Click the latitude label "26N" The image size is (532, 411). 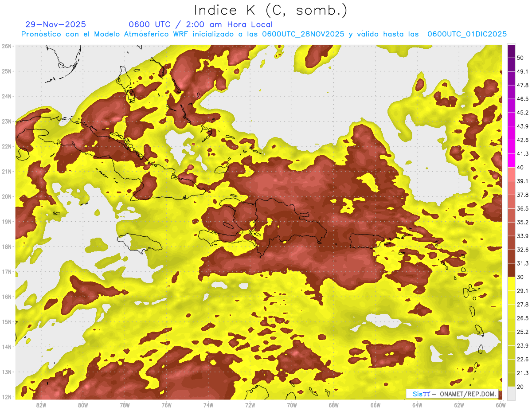pos(6,46)
